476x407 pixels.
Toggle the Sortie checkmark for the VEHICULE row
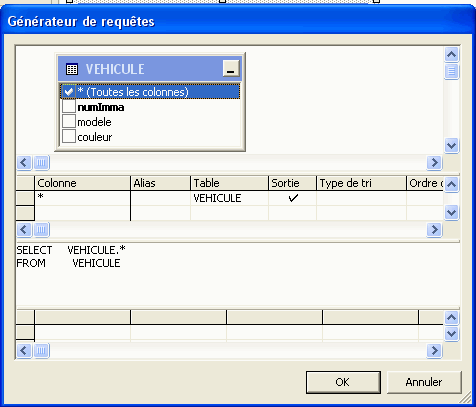coord(293,198)
